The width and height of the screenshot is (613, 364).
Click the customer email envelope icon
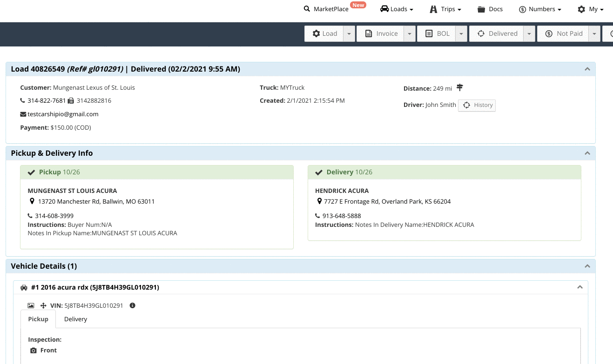pyautogui.click(x=23, y=114)
